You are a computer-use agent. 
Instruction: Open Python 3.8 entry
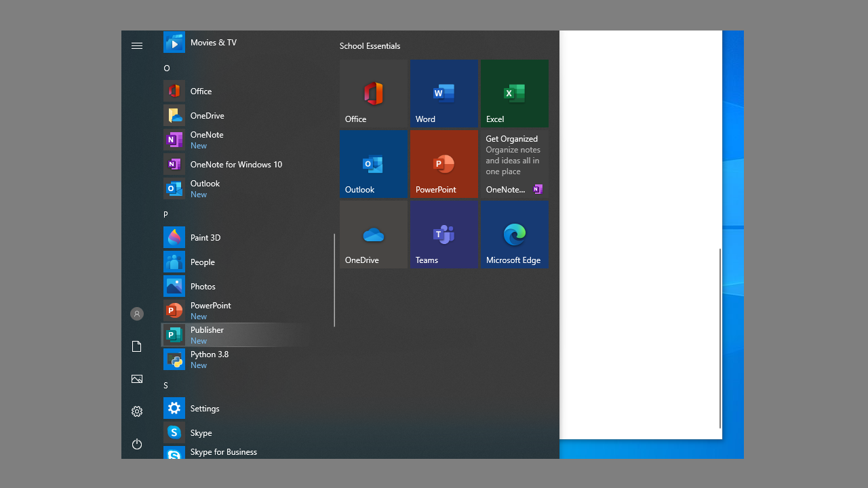[236, 359]
